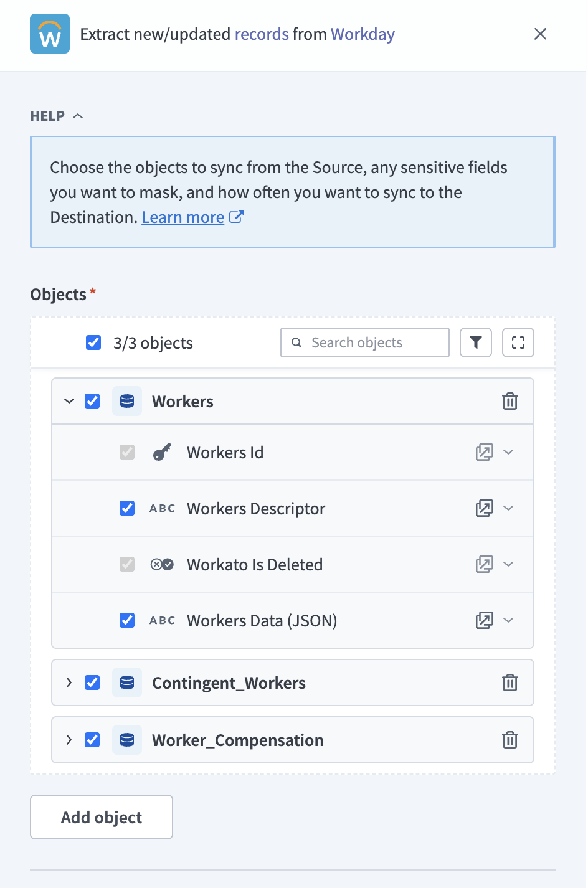Viewport: 588px width, 888px height.
Task: Expand the Workers Descriptor field options
Action: click(x=508, y=508)
